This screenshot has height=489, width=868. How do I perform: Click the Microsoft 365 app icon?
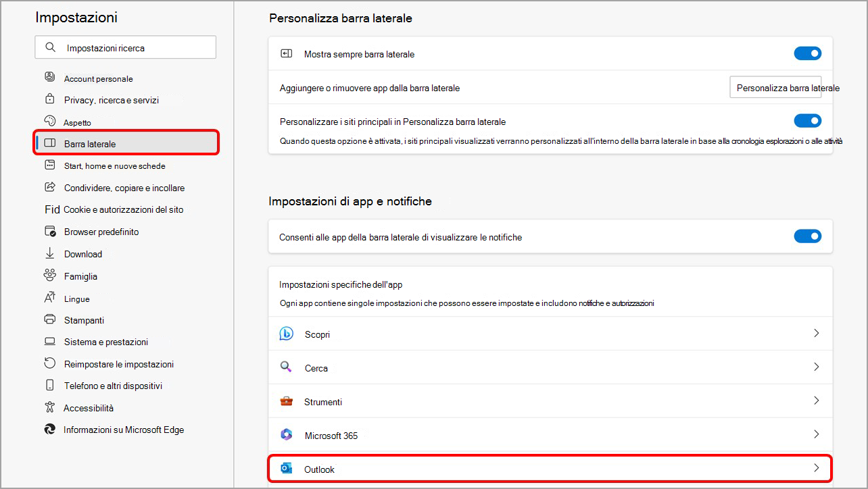[287, 434]
